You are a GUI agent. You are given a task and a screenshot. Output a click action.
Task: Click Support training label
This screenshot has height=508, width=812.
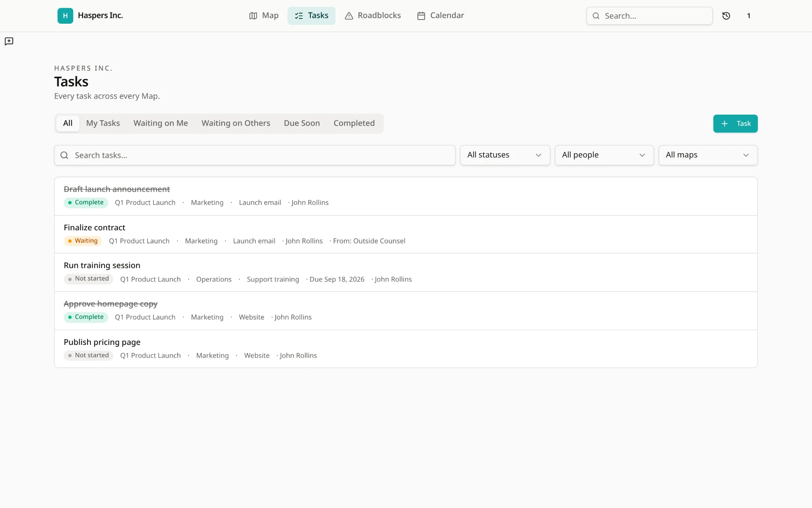point(273,279)
